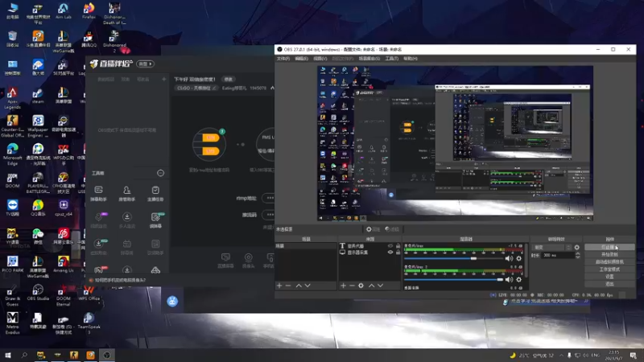Add a new scene in OBS scenes panel
644x362 pixels.
point(279,286)
